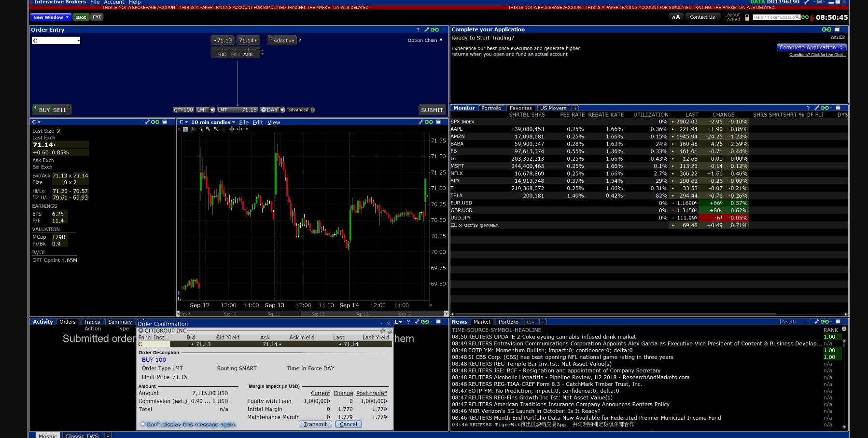Open the Help menu in top menu bar
Image resolution: width=868 pixels, height=438 pixels.
pyautogui.click(x=135, y=2)
